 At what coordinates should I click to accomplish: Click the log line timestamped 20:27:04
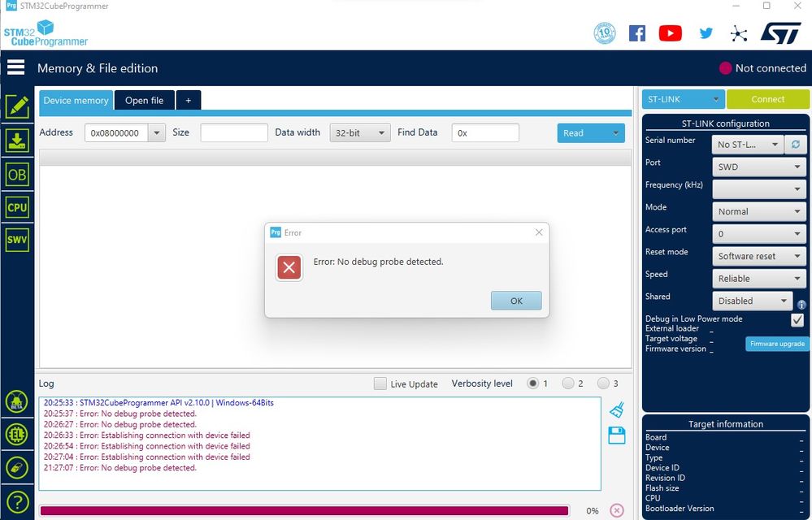click(x=146, y=457)
